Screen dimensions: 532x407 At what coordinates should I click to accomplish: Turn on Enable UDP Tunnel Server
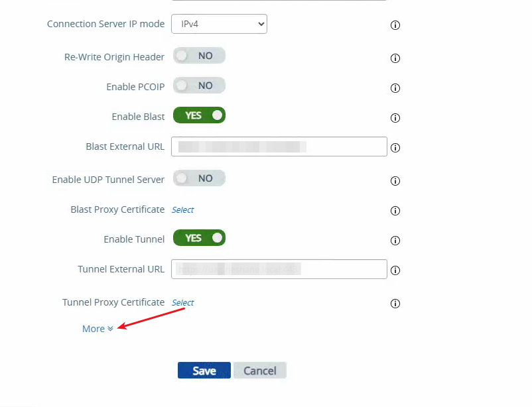point(199,178)
